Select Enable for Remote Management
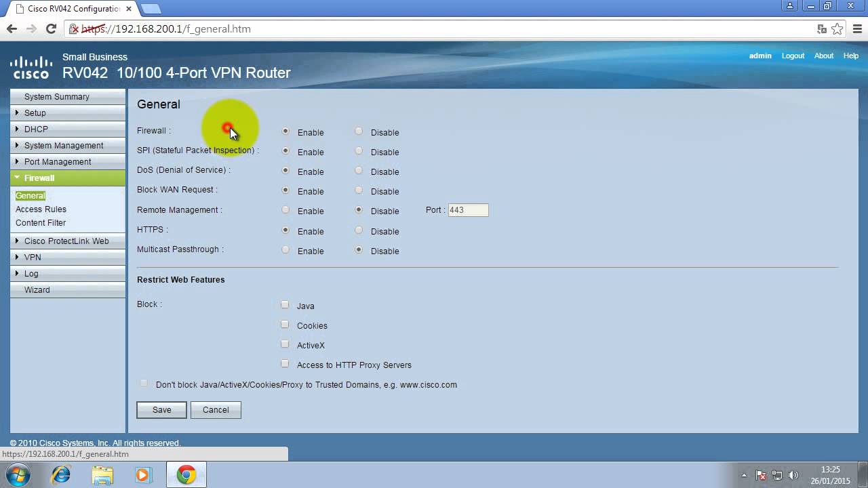 (x=285, y=210)
